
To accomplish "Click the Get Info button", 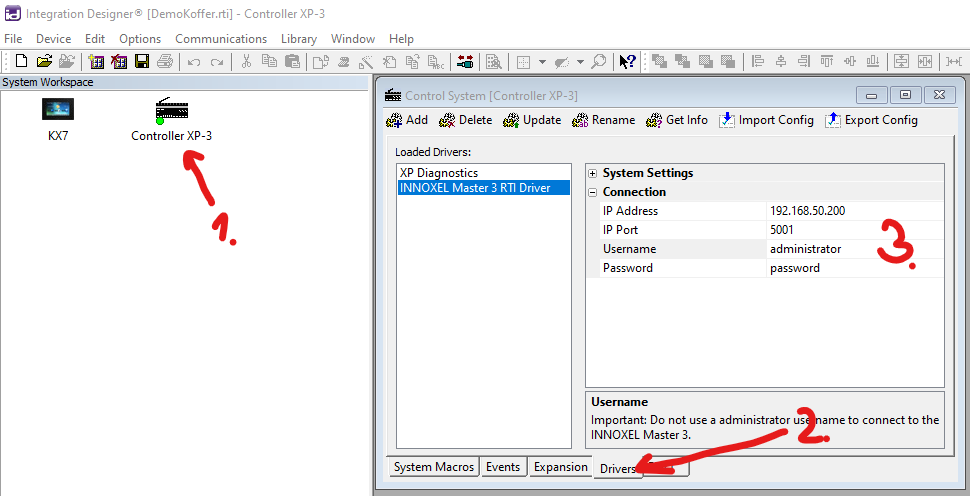I will tap(677, 120).
